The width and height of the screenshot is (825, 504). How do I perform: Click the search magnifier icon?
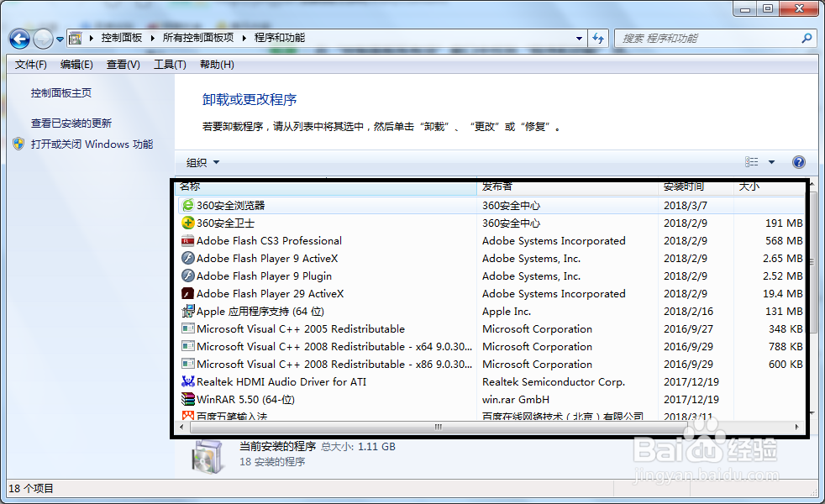(807, 38)
